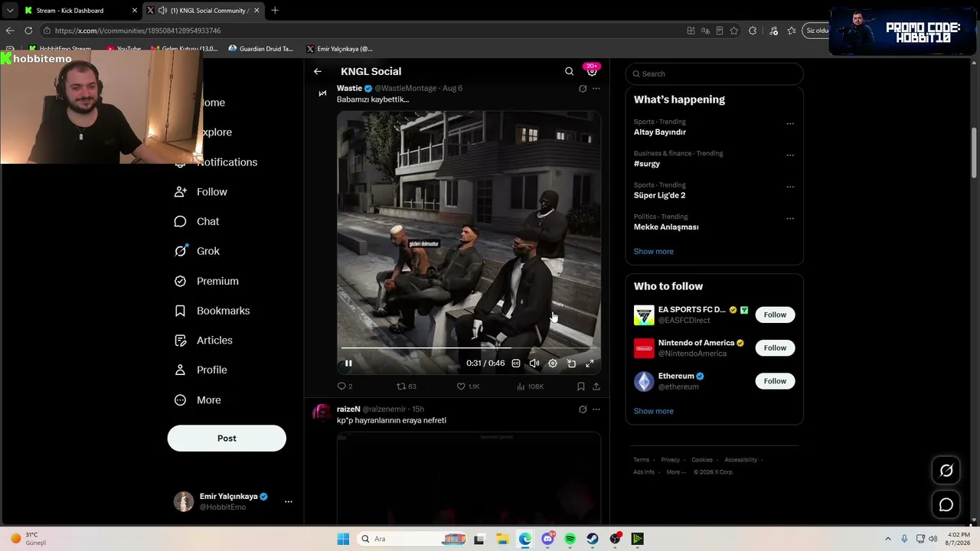Show more trends under What's happening
This screenshot has height=551, width=980.
click(x=654, y=252)
